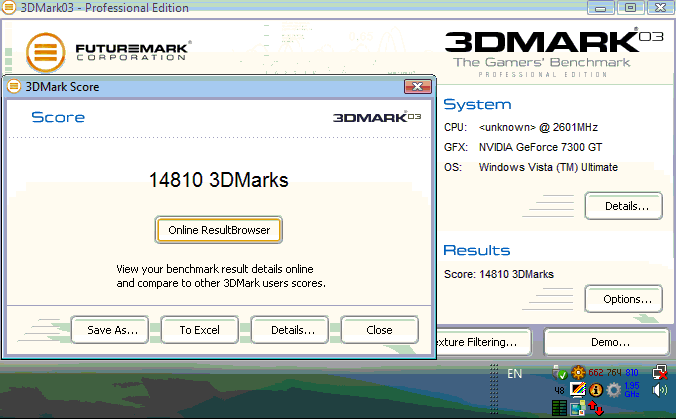Screen dimensions: 676x419
Task: Open system Details... in the System section
Action: (623, 206)
